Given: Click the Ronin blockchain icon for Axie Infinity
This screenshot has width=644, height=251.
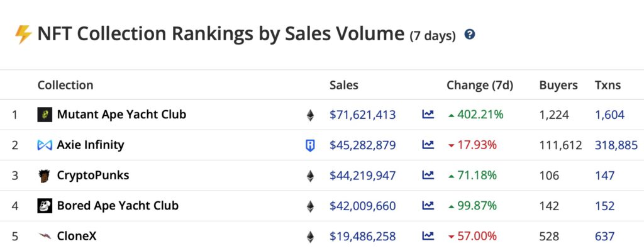Looking at the screenshot, I should click(x=310, y=145).
